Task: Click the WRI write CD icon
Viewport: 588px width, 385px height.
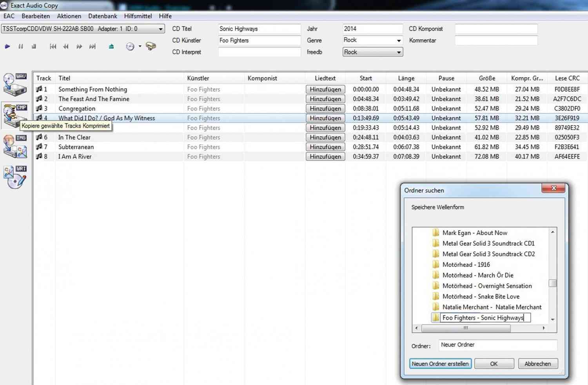Action: coord(15,177)
